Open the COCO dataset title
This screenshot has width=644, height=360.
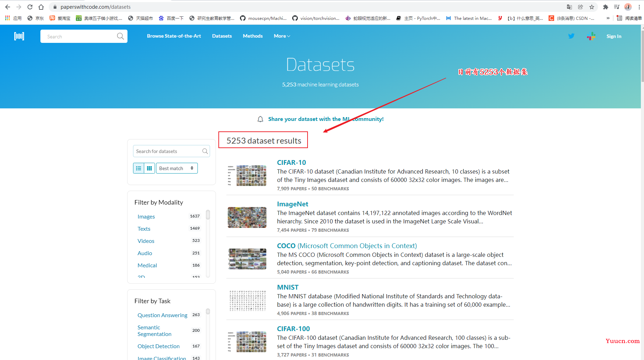(347, 246)
